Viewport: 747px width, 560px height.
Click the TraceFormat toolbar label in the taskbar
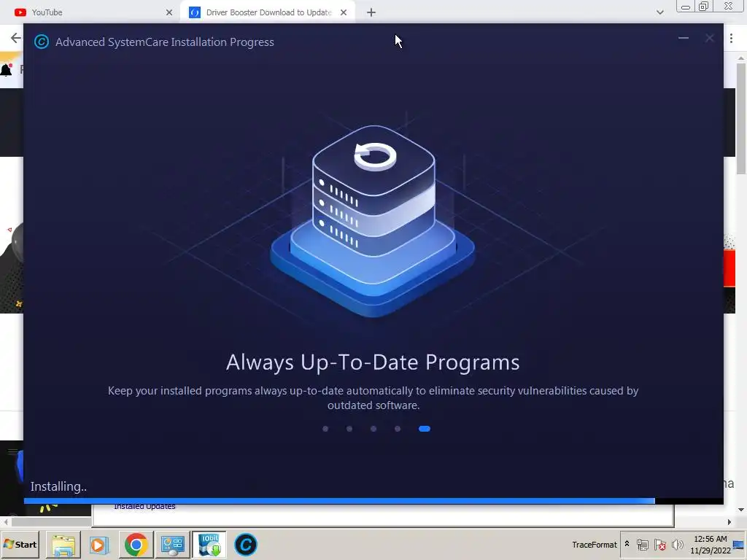(594, 545)
